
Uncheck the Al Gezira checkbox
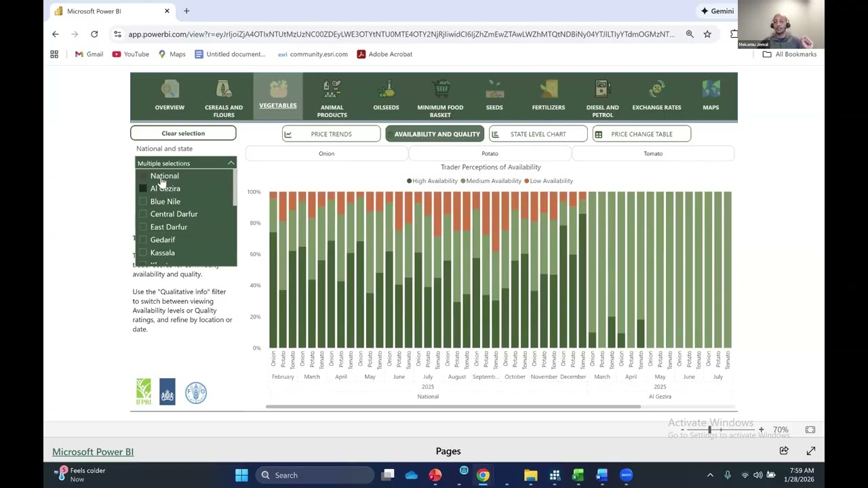[143, 188]
